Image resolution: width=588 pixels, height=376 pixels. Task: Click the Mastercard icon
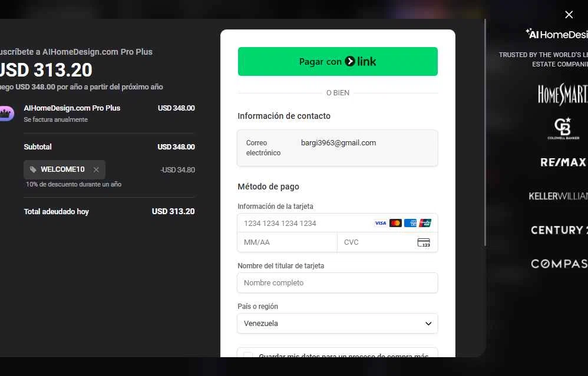point(395,223)
